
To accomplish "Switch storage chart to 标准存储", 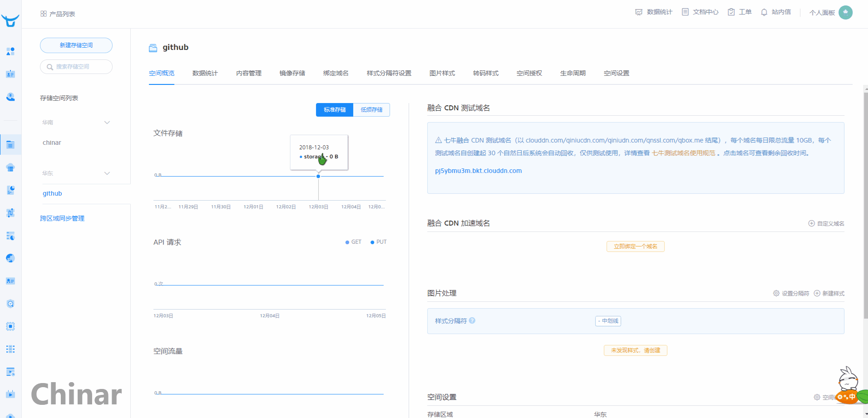I will [x=335, y=110].
